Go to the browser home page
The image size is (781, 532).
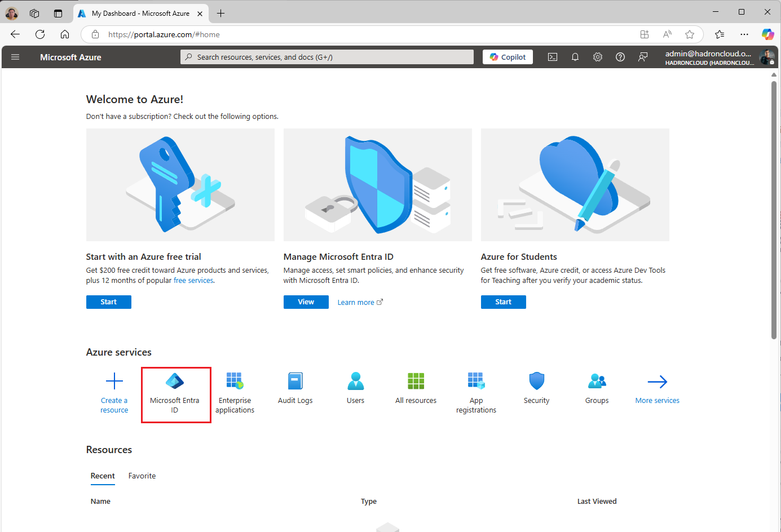coord(65,34)
